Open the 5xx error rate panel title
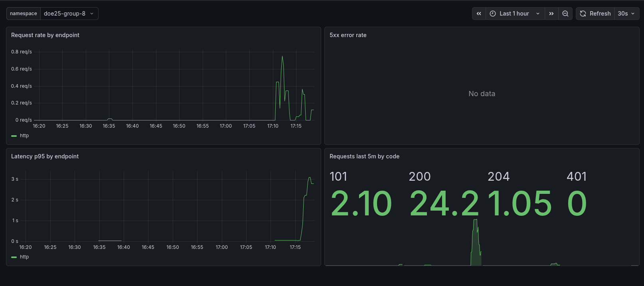 348,35
